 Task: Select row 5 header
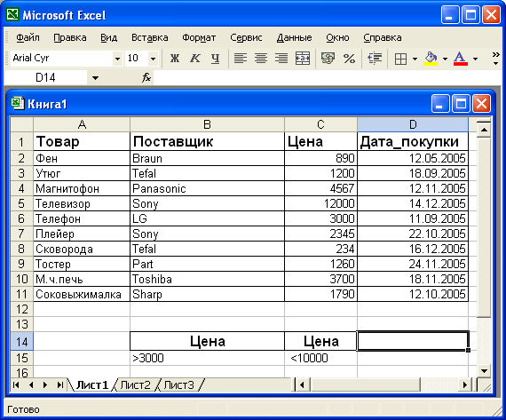coord(21,203)
